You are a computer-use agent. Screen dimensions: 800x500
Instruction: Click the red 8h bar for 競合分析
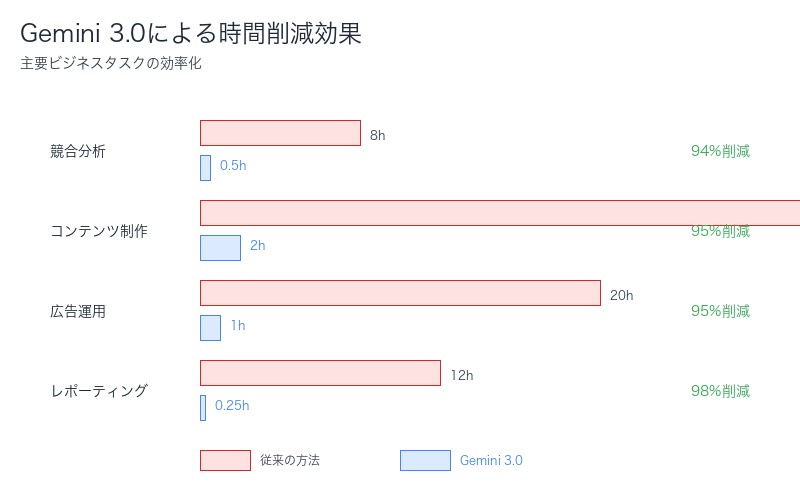(x=280, y=133)
